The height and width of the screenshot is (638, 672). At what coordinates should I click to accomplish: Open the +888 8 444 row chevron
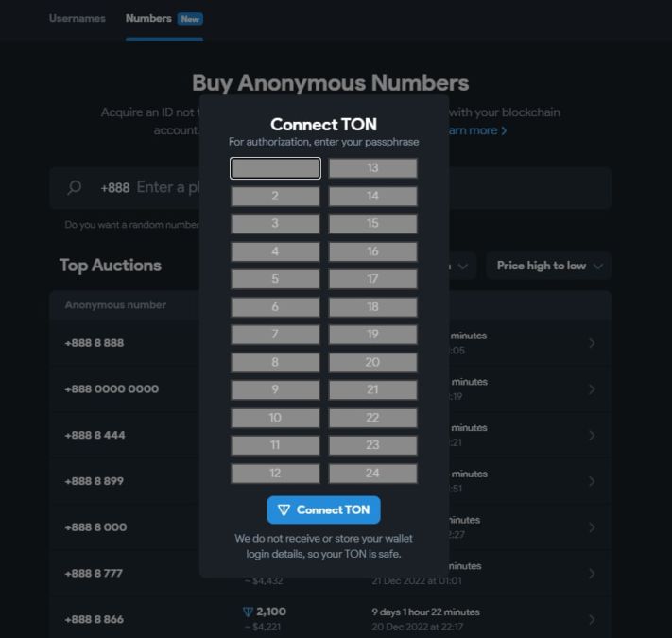(592, 435)
